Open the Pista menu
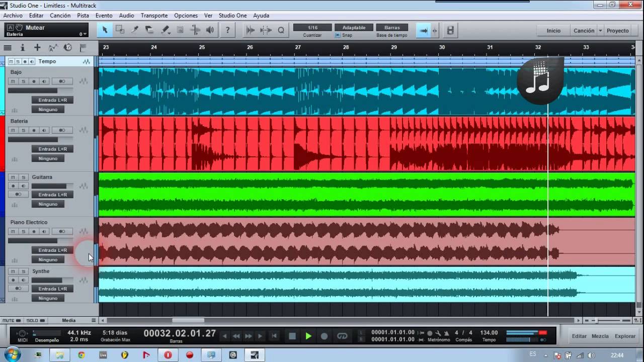The height and width of the screenshot is (362, 644). 83,16
